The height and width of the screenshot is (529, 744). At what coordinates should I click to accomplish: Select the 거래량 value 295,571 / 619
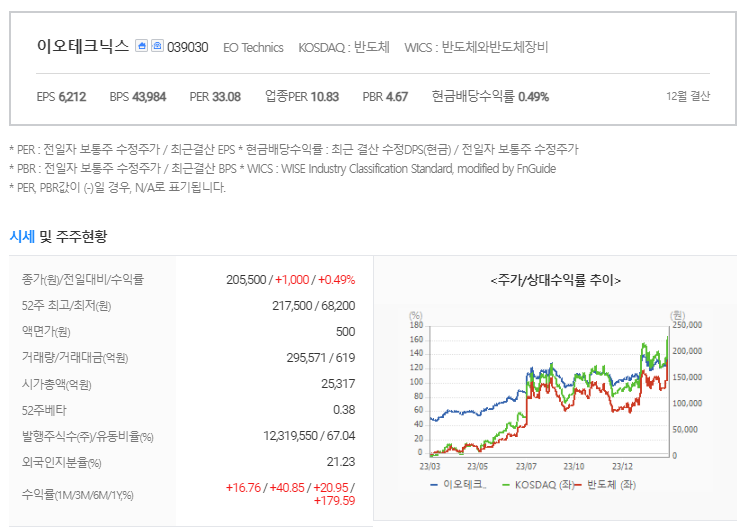pyautogui.click(x=321, y=358)
